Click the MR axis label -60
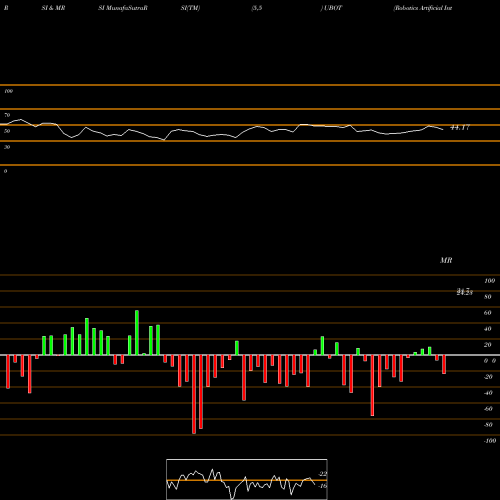This screenshot has height=500, width=500. click(x=488, y=409)
